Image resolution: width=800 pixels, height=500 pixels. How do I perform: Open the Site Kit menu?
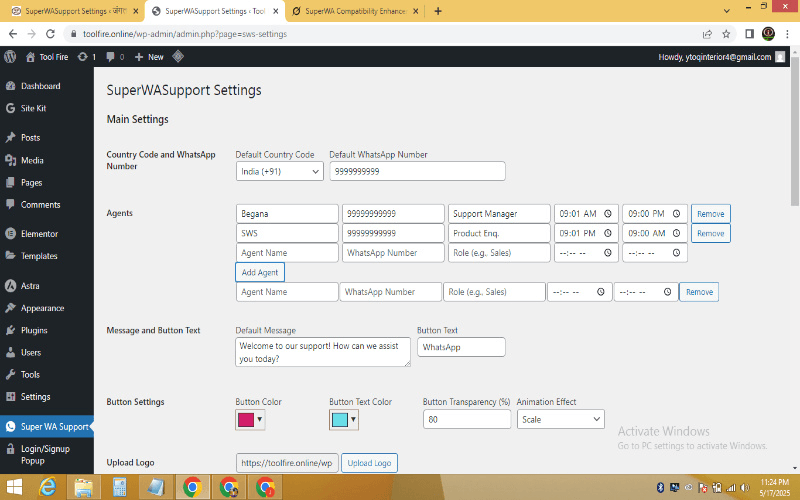tap(33, 108)
